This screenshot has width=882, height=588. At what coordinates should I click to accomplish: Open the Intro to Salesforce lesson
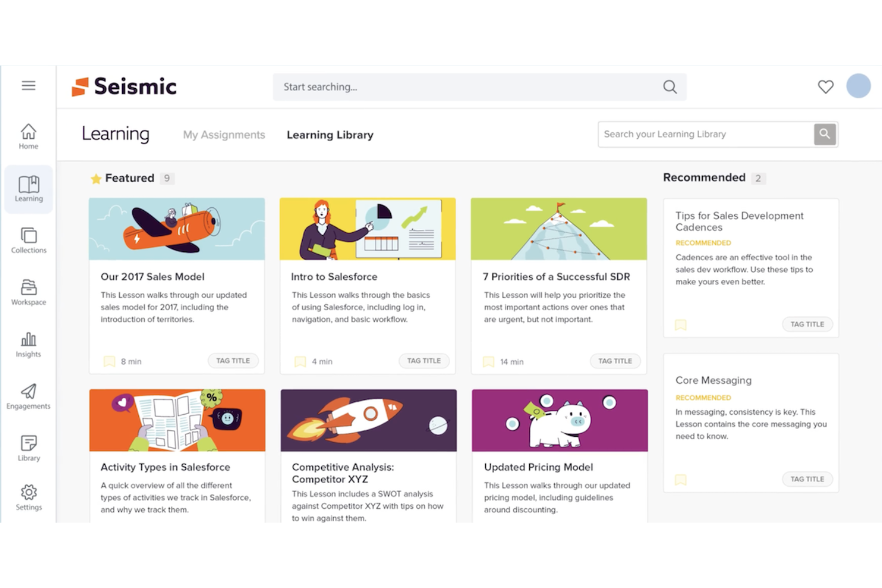(334, 276)
